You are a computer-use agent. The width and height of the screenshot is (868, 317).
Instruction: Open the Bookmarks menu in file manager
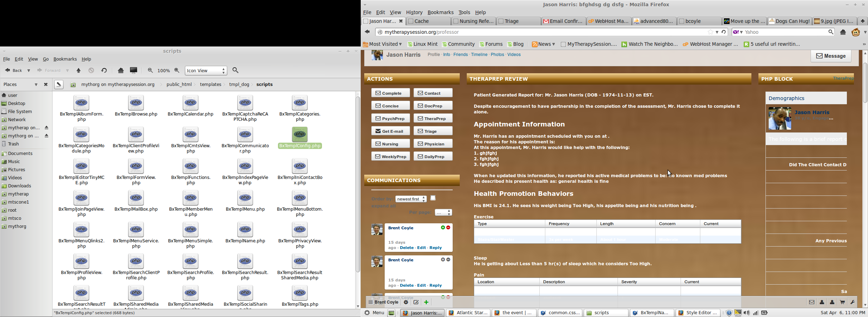(x=65, y=59)
